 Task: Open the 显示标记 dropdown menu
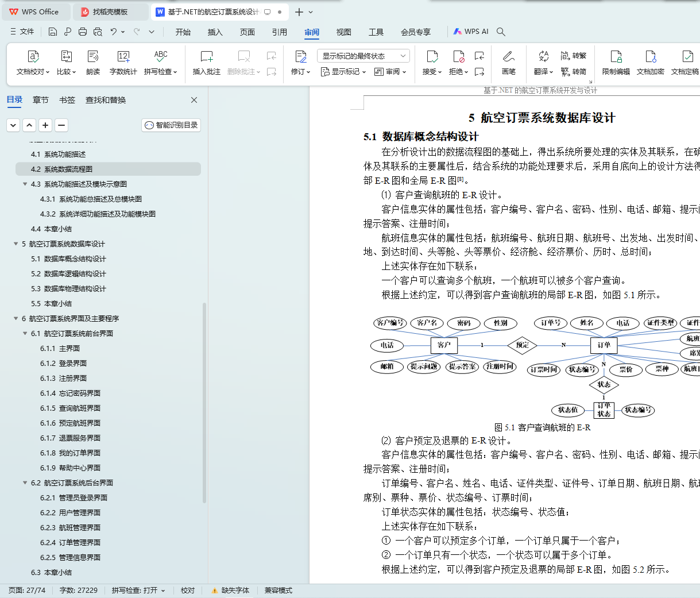[343, 72]
